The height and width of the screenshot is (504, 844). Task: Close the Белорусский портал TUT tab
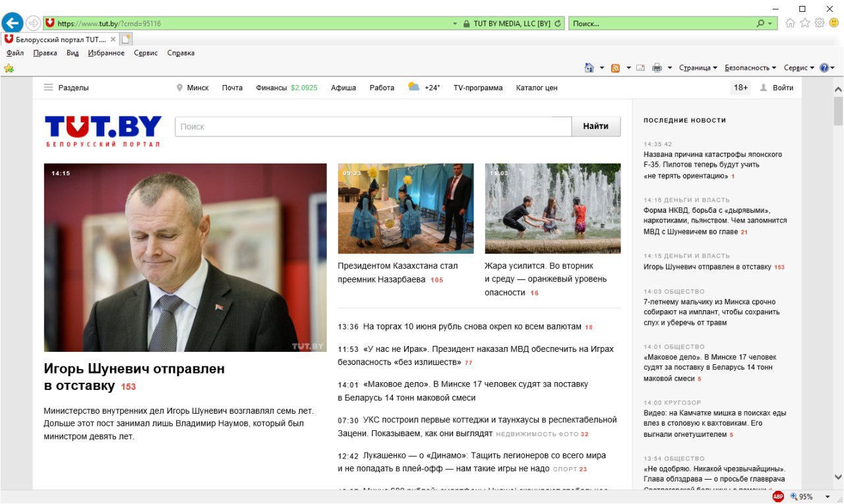[x=113, y=40]
